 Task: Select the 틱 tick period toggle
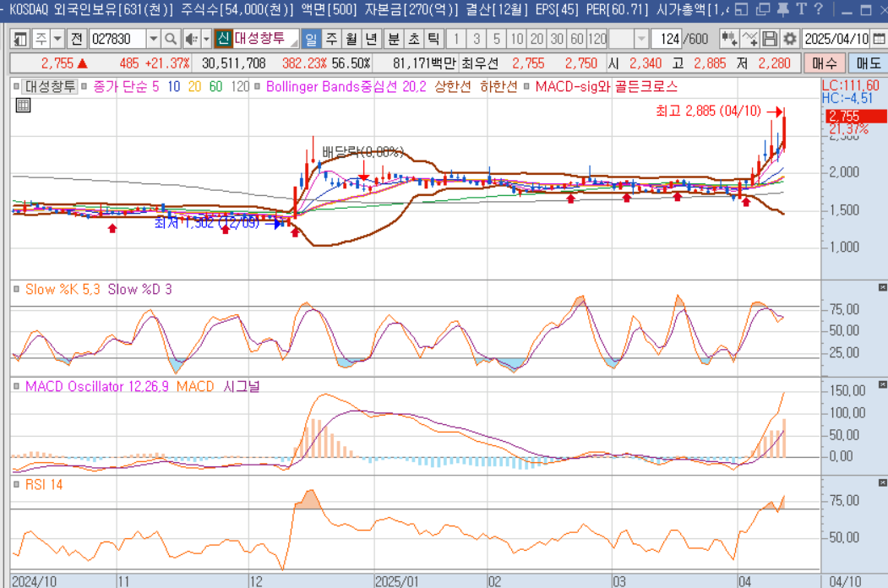point(433,39)
